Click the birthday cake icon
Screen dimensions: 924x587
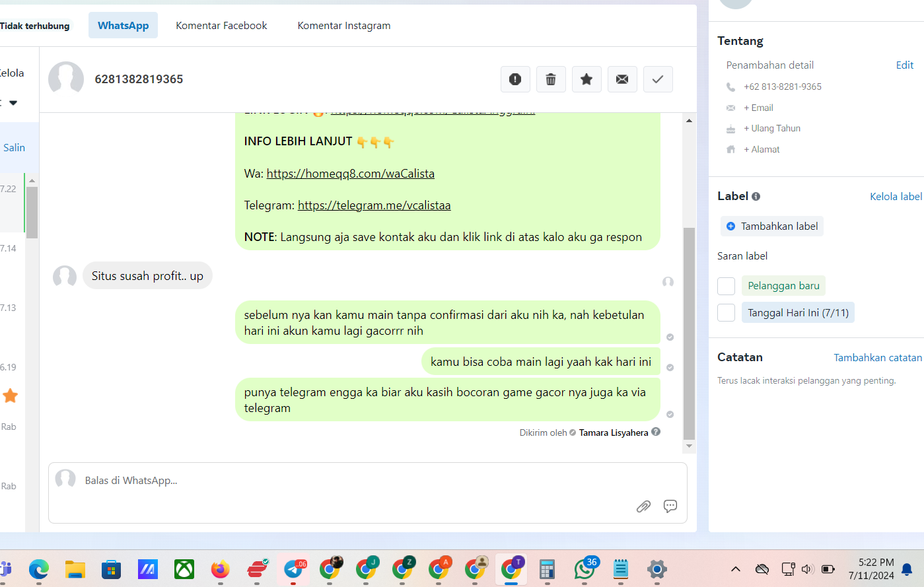pos(730,129)
